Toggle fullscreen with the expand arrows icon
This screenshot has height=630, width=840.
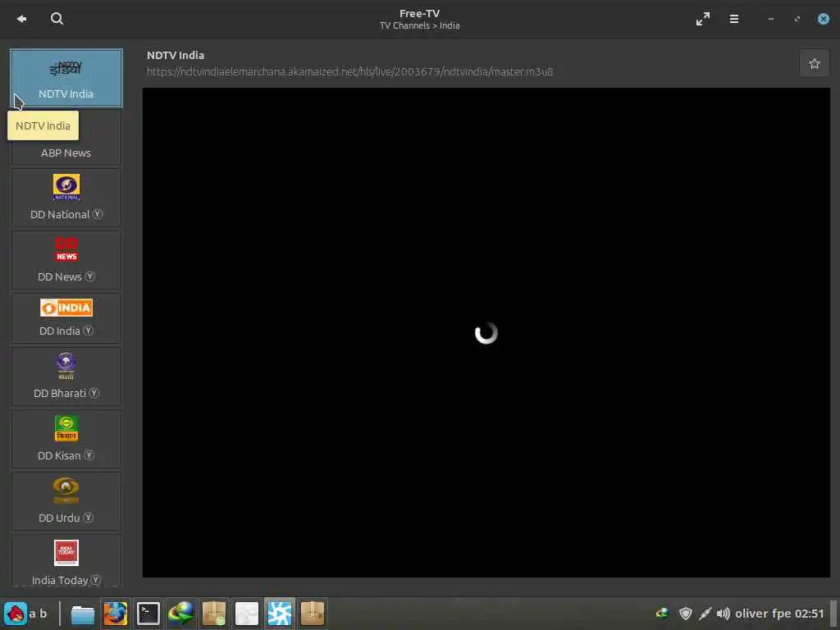(x=703, y=19)
